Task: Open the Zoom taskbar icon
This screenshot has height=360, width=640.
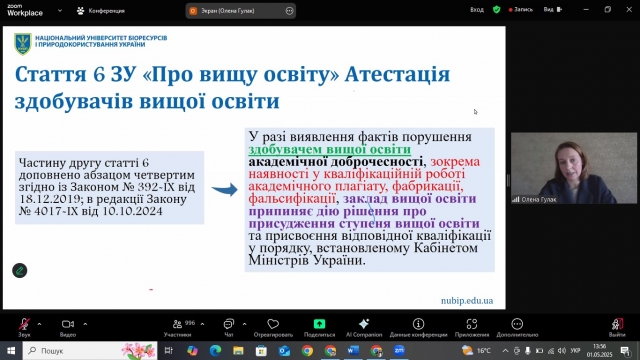Action: pos(399,351)
